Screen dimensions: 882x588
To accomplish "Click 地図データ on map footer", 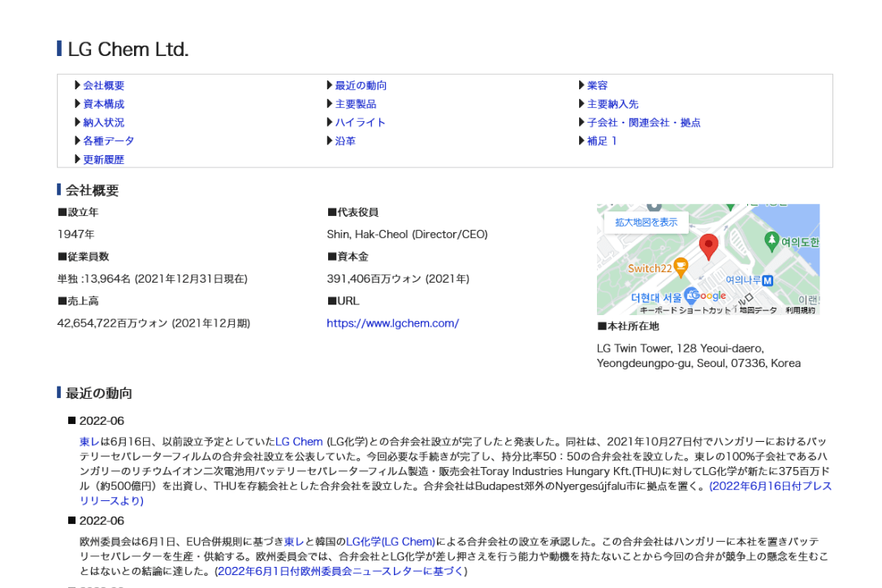I will click(758, 310).
